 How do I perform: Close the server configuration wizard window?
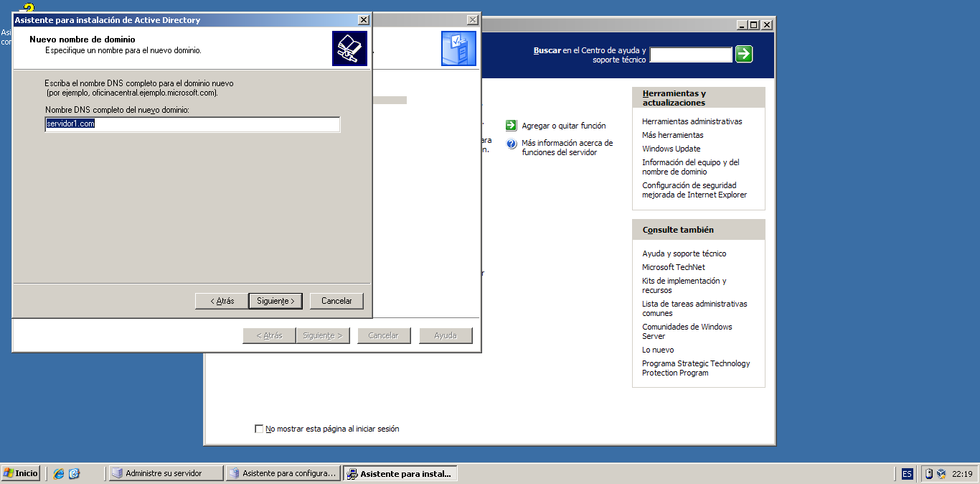472,20
